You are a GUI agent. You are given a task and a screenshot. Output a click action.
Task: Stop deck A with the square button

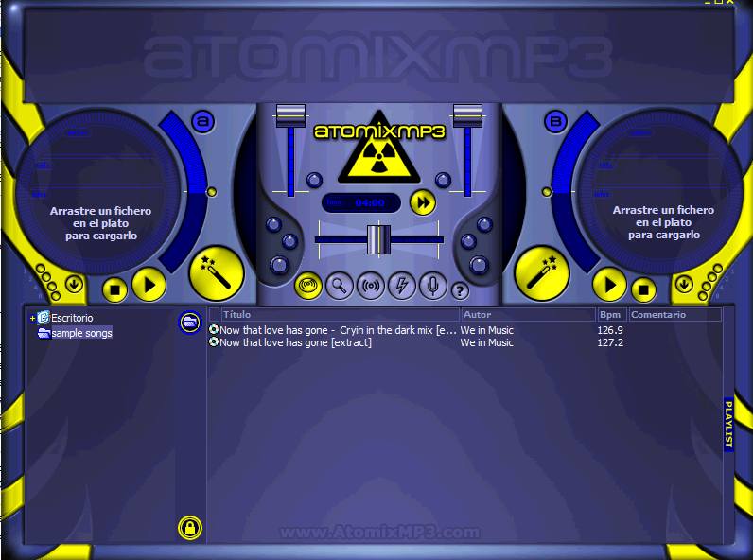tap(114, 289)
